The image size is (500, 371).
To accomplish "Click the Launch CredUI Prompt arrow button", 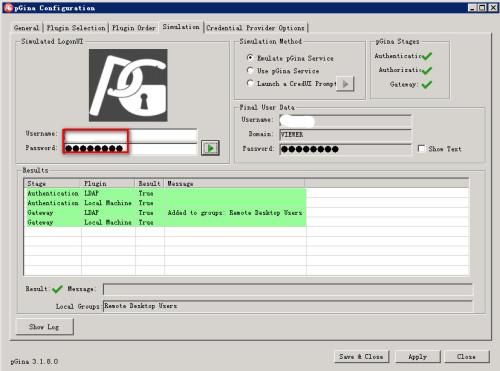I will (345, 84).
